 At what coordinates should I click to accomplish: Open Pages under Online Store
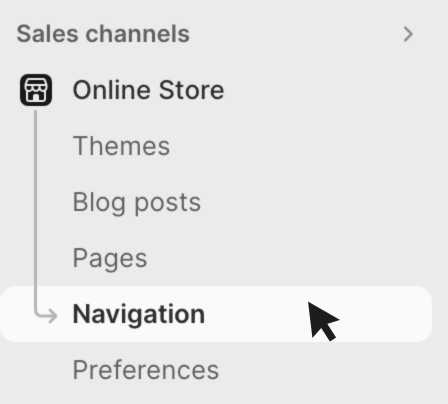click(x=110, y=258)
